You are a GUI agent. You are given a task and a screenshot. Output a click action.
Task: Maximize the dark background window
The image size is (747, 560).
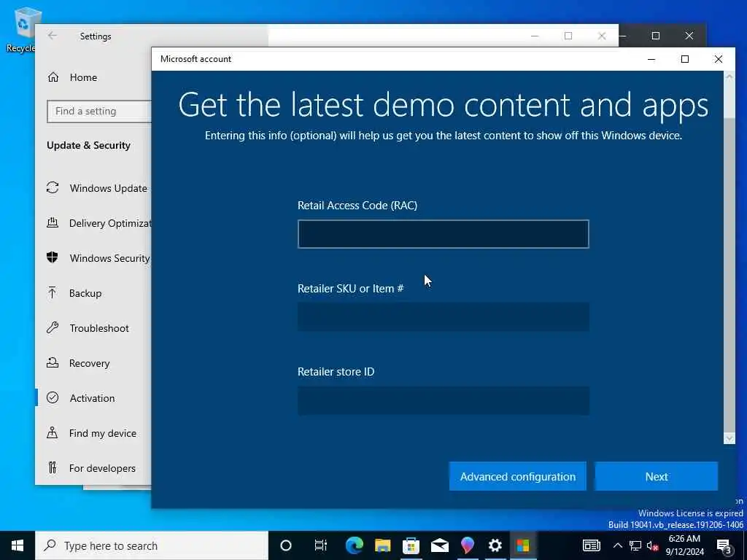[656, 36]
